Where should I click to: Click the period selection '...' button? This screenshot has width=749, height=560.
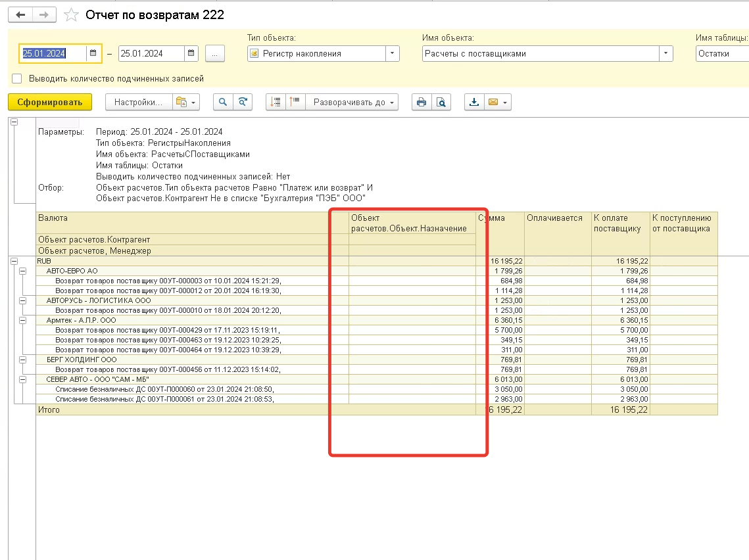pyautogui.click(x=215, y=54)
